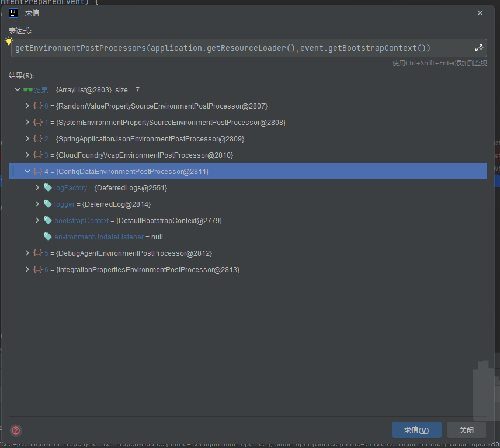Expand item 6 IntegrationPropertiesEnvironmentPostProcessor
The height and width of the screenshot is (448, 500).
coord(27,269)
